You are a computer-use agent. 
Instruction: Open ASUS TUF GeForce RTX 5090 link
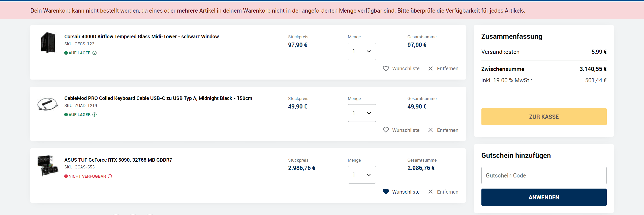[118, 160]
